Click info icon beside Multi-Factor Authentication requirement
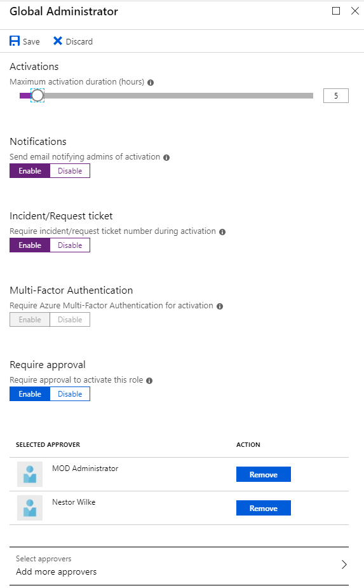364x588 pixels. (x=220, y=306)
